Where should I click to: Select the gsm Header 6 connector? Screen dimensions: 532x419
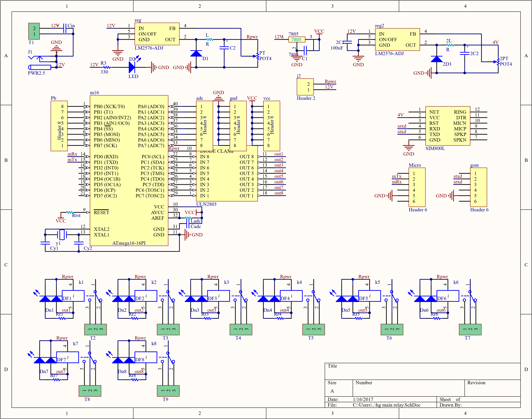click(479, 187)
